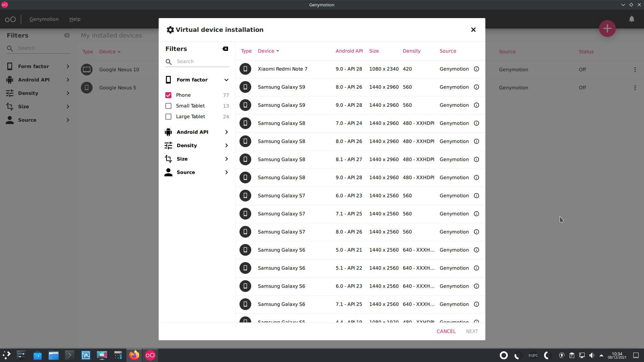Expand Density in main window sidebar
This screenshot has width=644, height=362.
(68, 93)
